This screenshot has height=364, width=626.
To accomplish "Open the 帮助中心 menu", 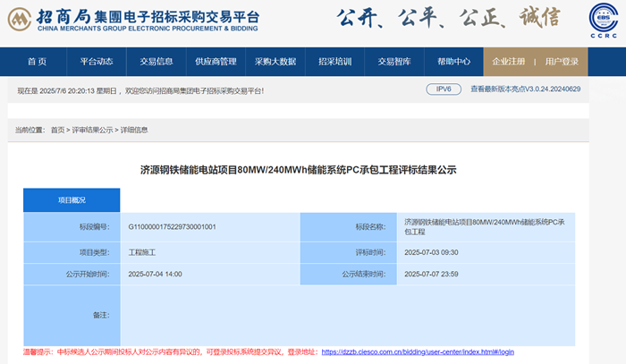I will click(453, 62).
